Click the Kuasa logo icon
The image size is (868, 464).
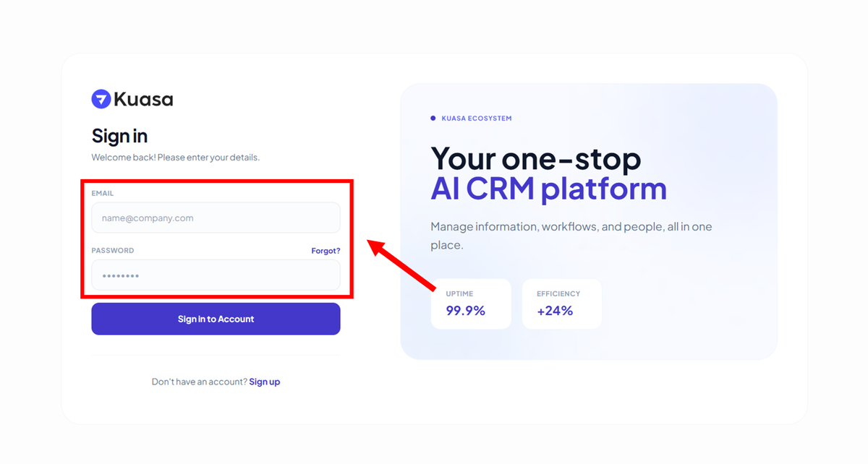point(101,99)
